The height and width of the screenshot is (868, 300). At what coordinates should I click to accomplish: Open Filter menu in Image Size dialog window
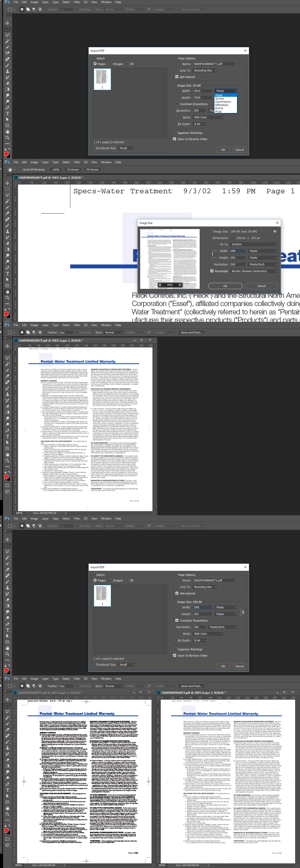pyautogui.click(x=77, y=162)
